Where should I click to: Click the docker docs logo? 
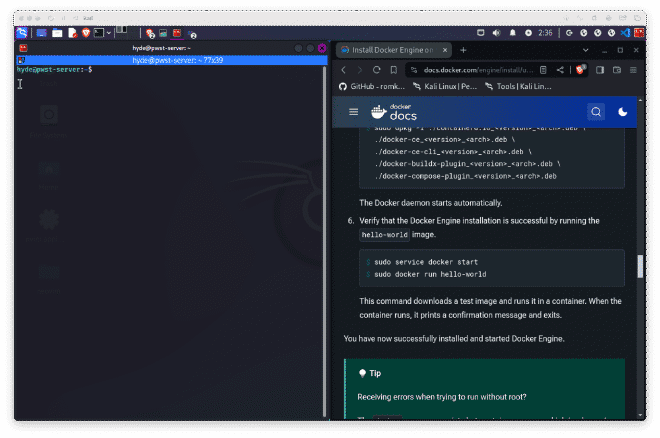click(x=394, y=112)
